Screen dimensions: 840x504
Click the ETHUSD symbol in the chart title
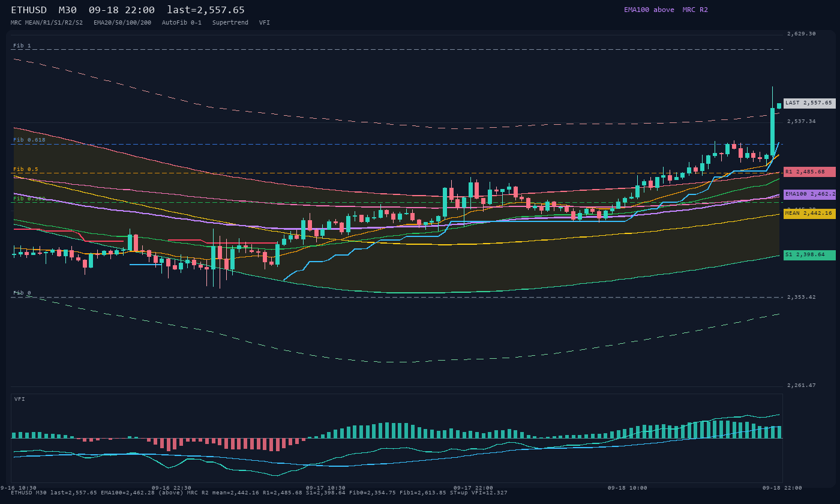click(29, 10)
